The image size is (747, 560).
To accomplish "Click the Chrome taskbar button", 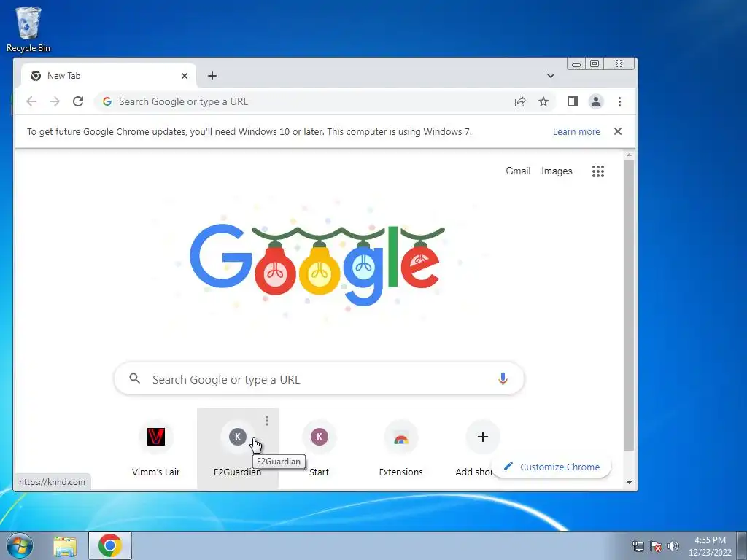I will (x=110, y=545).
